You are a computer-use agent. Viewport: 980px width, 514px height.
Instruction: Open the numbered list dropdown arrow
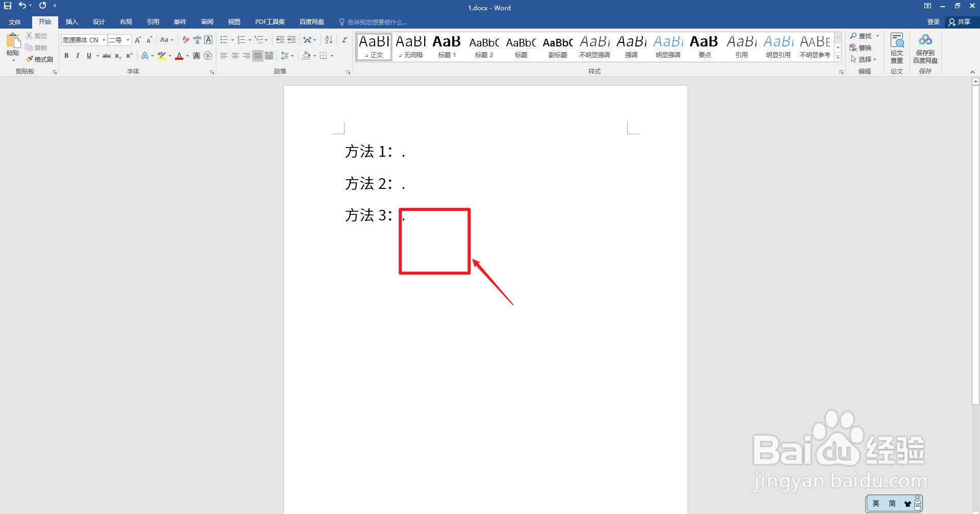250,40
